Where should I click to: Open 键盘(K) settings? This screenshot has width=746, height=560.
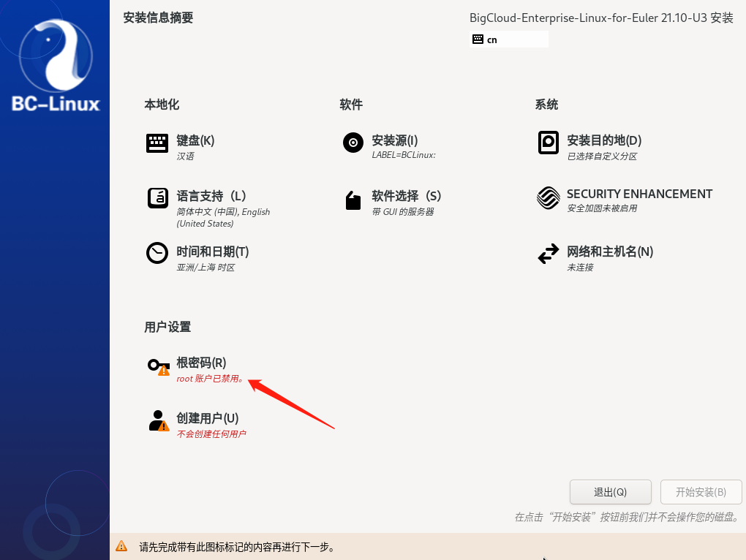(x=195, y=140)
